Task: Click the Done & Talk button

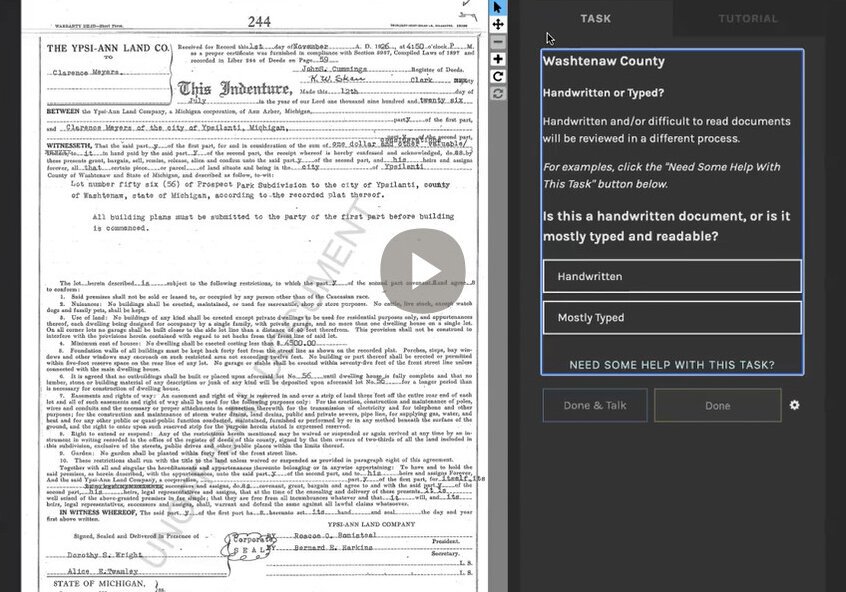Action: click(595, 406)
